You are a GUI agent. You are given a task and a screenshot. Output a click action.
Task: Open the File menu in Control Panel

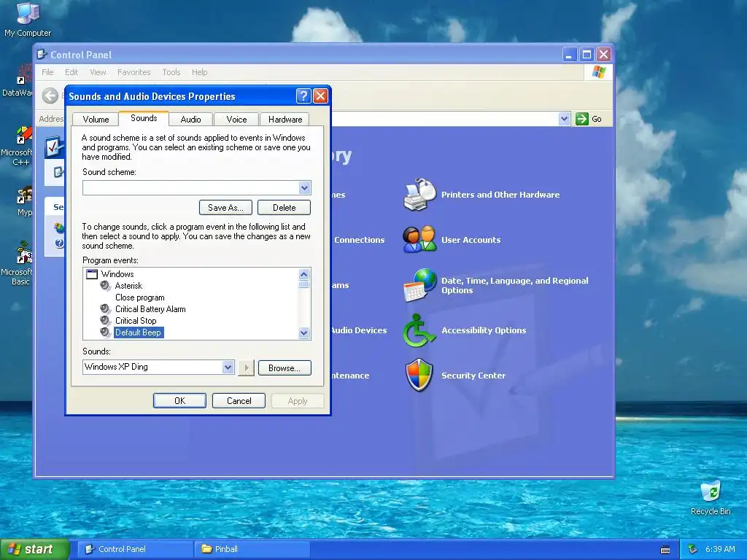click(47, 72)
